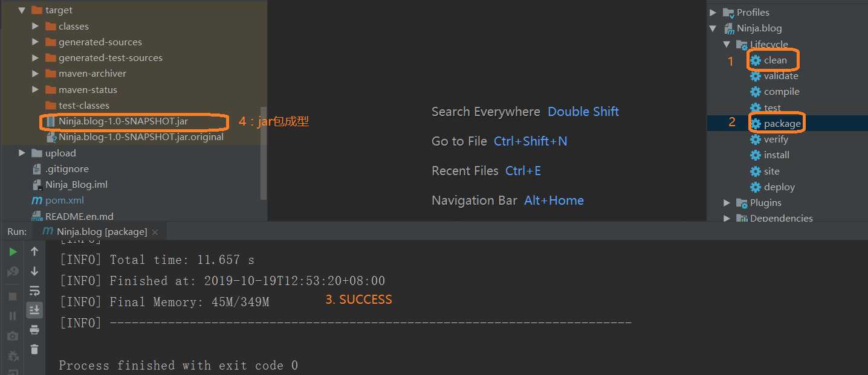This screenshot has height=375, width=868.
Task: Click the green Rerun button in Run panel
Action: click(x=12, y=251)
